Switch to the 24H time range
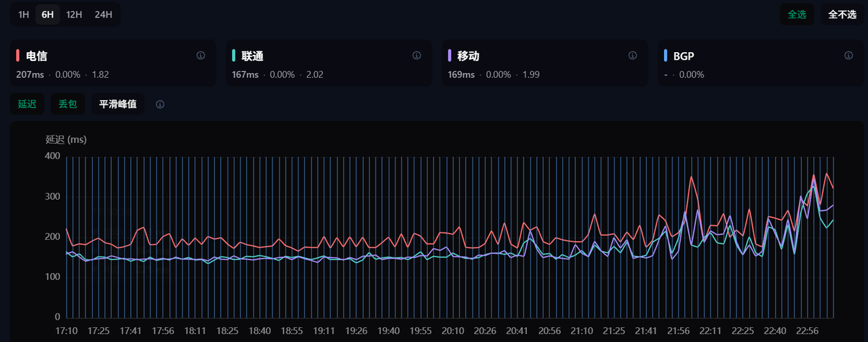The width and height of the screenshot is (868, 342). click(x=103, y=14)
